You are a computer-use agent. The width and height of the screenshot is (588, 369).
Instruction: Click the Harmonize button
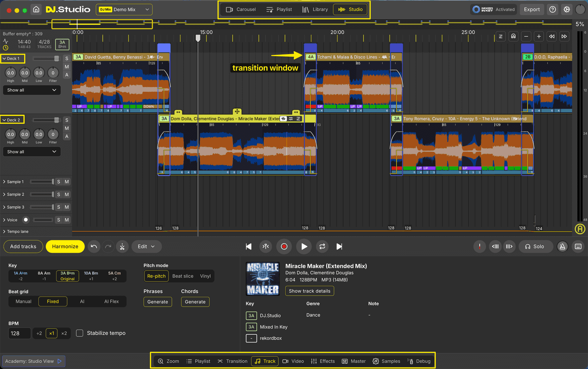click(65, 246)
